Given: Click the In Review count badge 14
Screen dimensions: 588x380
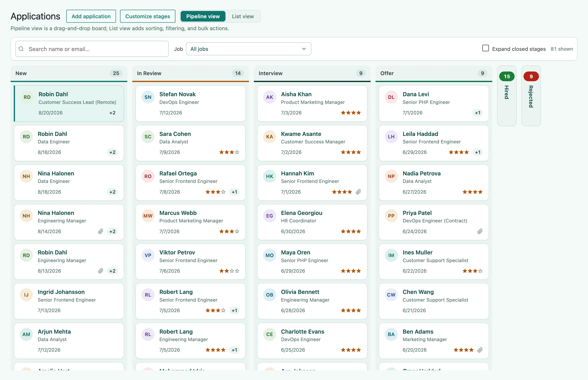Looking at the screenshot, I should tap(238, 73).
